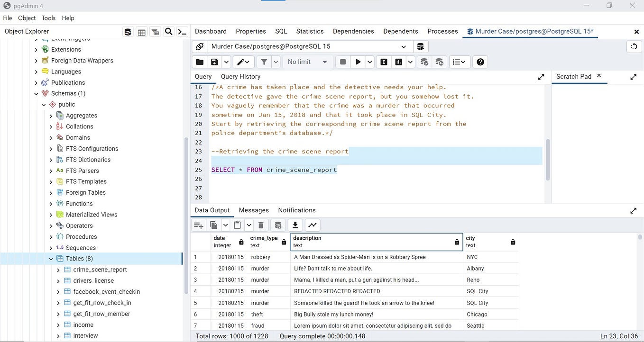Toggle the database connection status icon
The image size is (644, 342).
coord(200,46)
